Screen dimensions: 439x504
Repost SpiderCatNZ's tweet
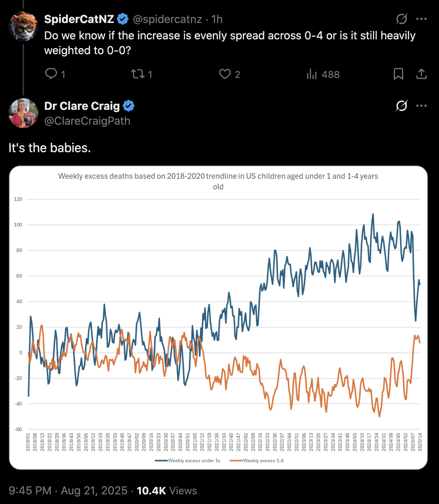click(138, 74)
